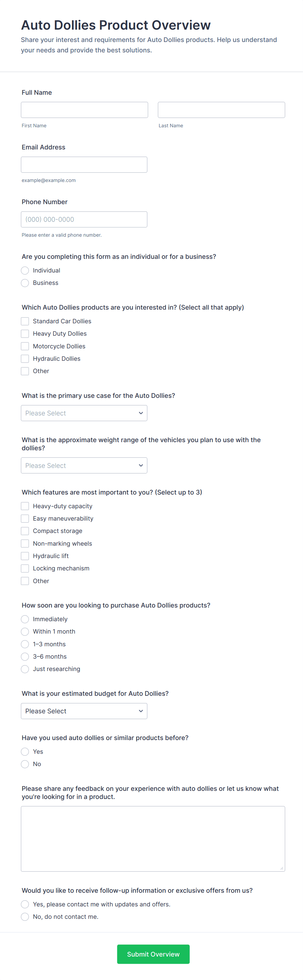Screen dimensions: 303x980
Task: Click the First Name input field
Action: 84,110
